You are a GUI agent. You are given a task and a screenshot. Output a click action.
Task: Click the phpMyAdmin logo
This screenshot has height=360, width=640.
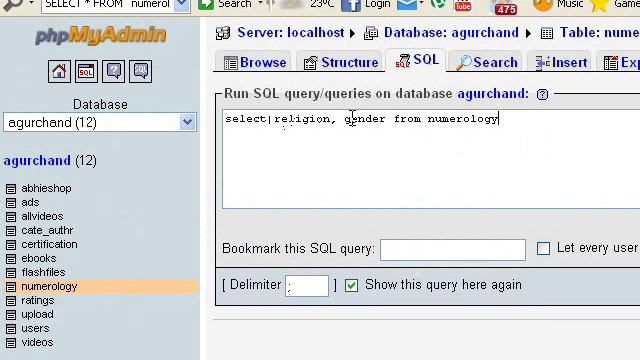(x=100, y=35)
